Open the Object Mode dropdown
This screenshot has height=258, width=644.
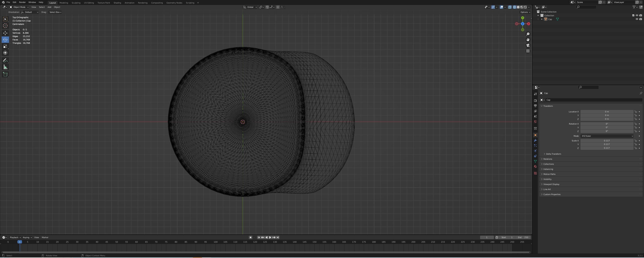19,7
